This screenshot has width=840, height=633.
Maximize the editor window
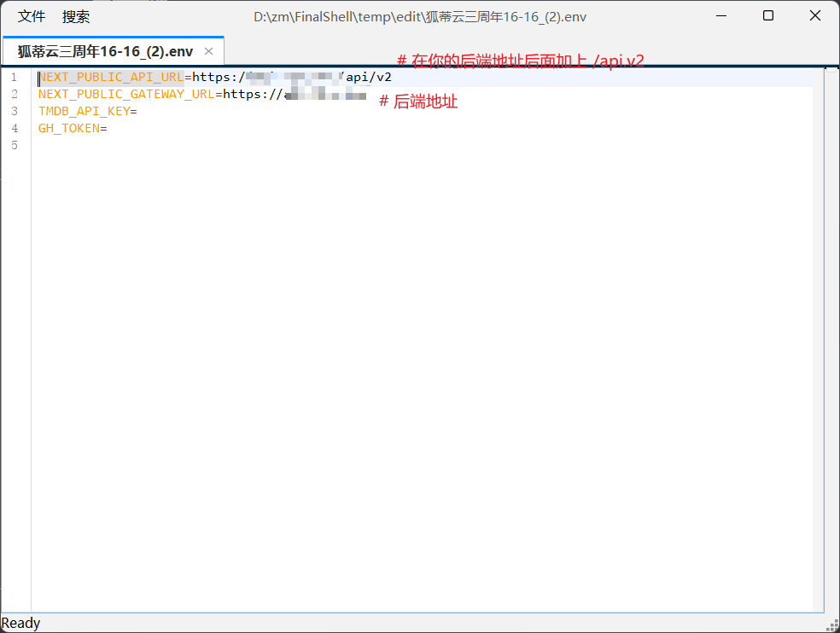pyautogui.click(x=768, y=16)
